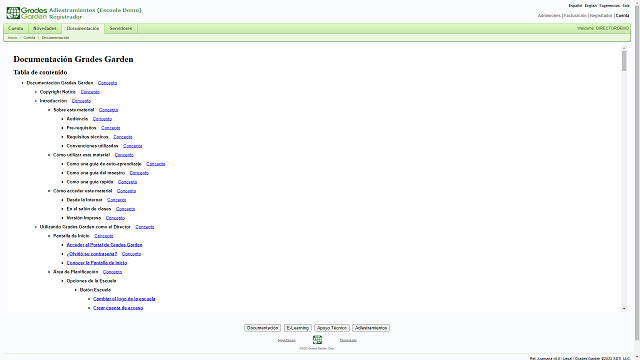Screen dimensions: 640x360
Task: Open Concepto beside Pantalla de Inicio
Action: (x=104, y=236)
